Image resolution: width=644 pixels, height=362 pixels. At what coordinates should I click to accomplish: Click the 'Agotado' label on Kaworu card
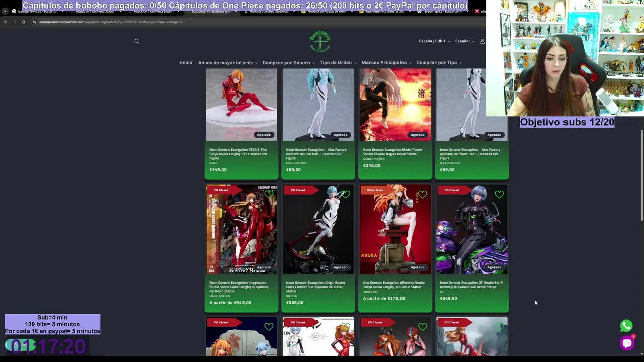pyautogui.click(x=418, y=135)
